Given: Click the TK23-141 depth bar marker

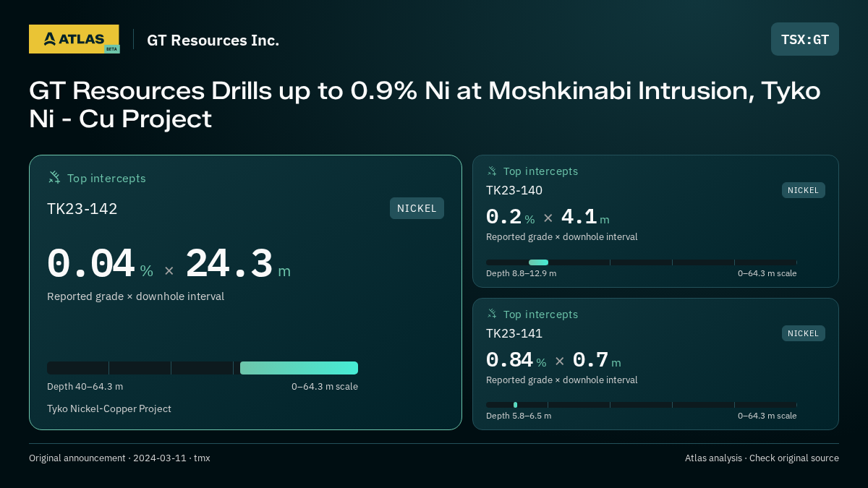Looking at the screenshot, I should click(x=515, y=405).
